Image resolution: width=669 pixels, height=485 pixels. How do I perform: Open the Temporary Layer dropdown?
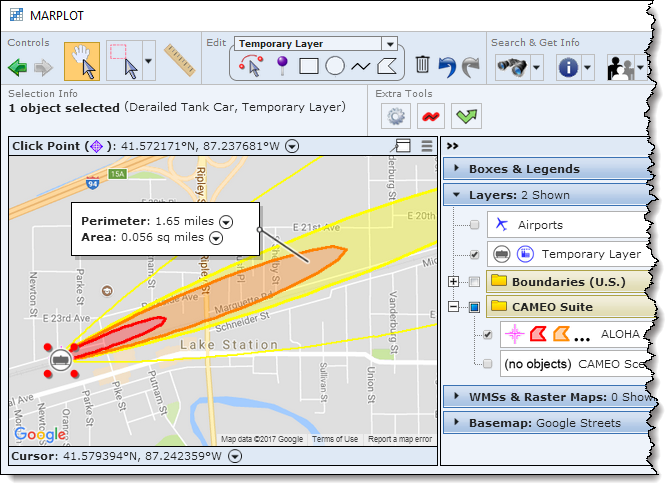point(390,44)
